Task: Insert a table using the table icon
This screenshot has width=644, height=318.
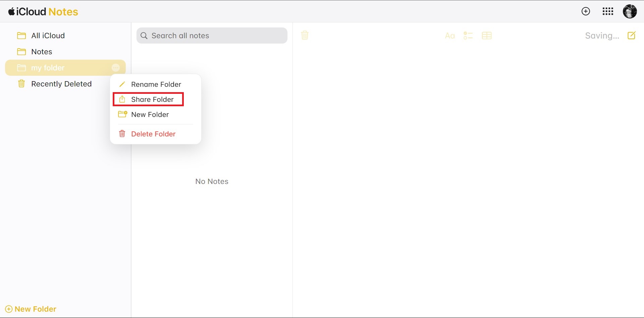Action: click(486, 36)
